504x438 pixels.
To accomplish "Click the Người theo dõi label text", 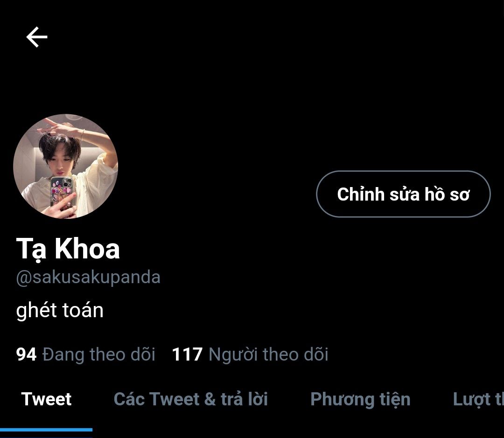I will click(268, 355).
